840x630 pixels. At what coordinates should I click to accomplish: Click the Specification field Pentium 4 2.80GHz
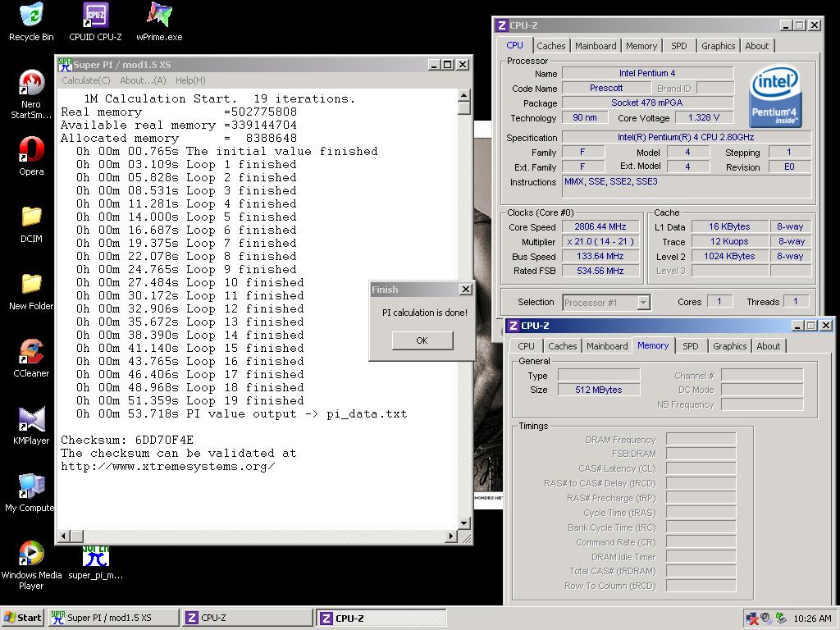click(x=686, y=137)
